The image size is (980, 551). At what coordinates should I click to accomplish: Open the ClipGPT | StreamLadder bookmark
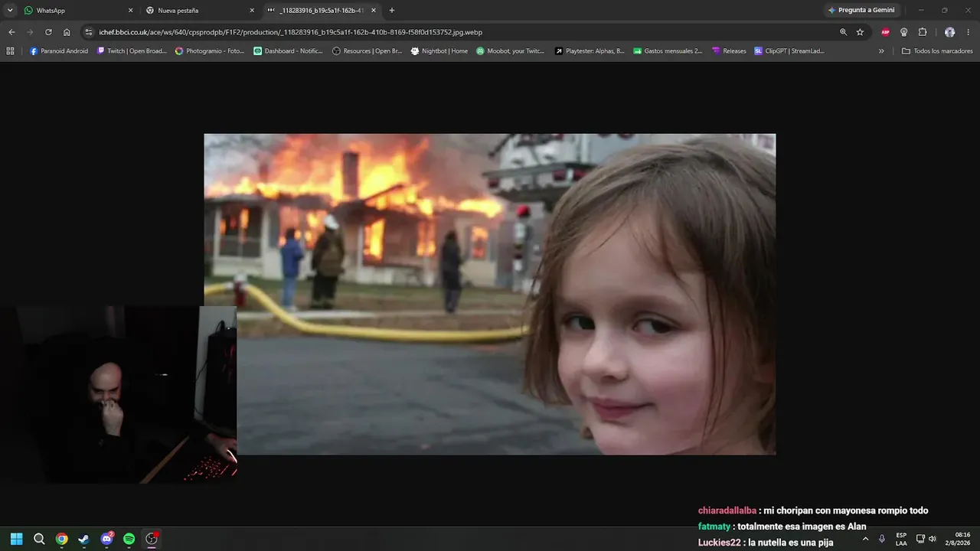coord(789,51)
